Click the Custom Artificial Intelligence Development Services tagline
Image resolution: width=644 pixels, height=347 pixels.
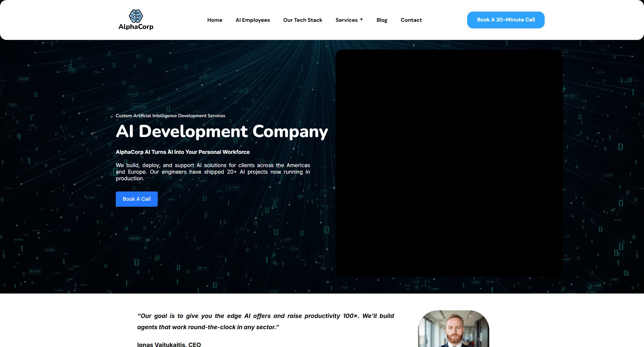(x=170, y=116)
